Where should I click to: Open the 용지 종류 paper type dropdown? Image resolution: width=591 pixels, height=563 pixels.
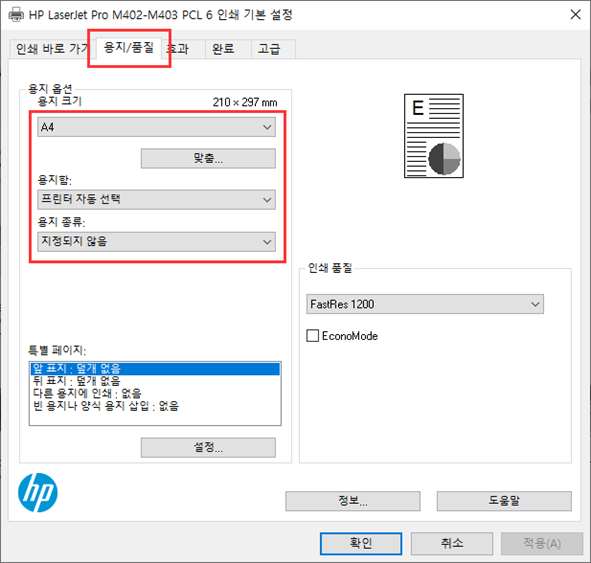click(156, 242)
